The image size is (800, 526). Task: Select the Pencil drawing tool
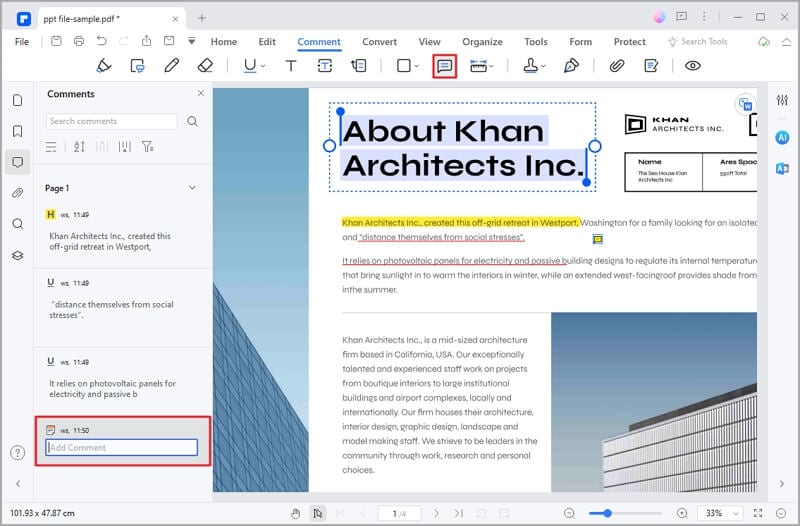[171, 65]
